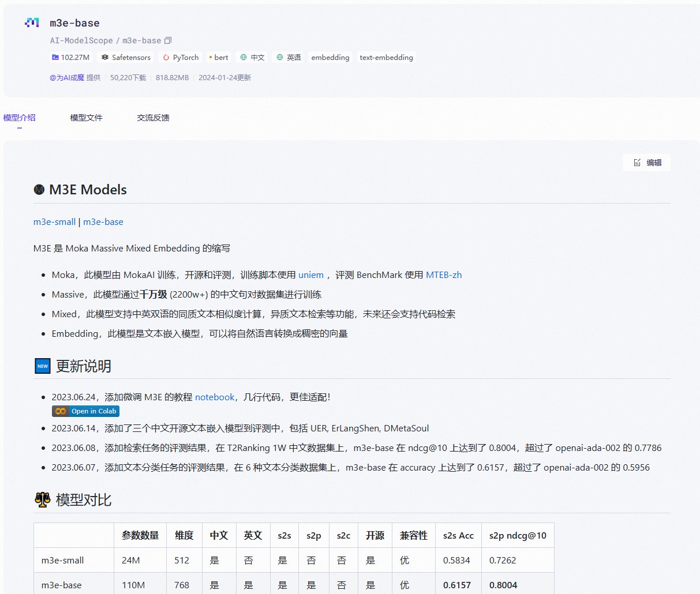Click the m3e-small row label in table
Screen dimensions: 700x594
63,561
